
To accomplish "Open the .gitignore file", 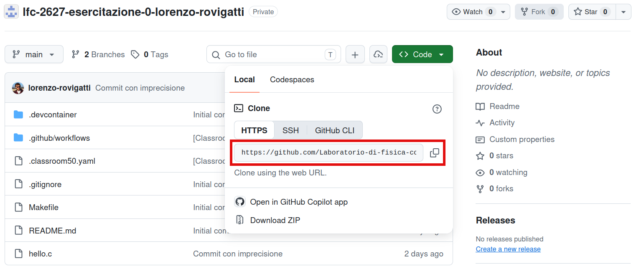I will 45,184.
